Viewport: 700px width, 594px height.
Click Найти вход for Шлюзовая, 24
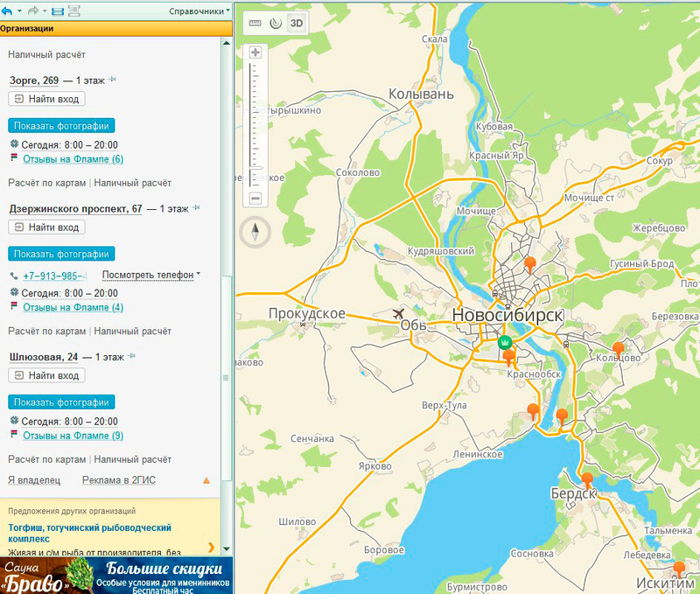[x=46, y=375]
